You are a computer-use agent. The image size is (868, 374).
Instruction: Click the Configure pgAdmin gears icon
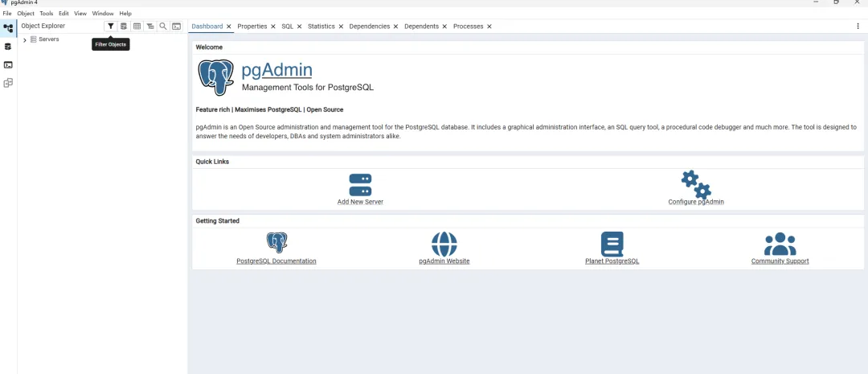coord(696,184)
